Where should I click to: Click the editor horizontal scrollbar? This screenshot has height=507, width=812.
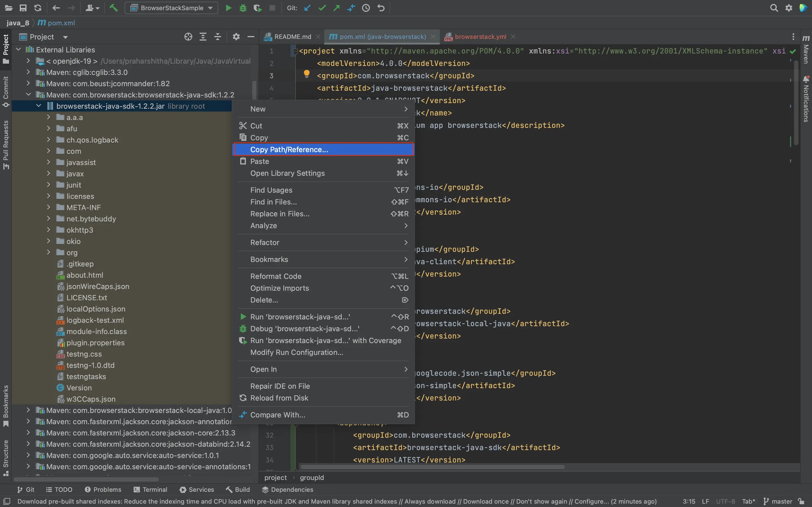pos(432,467)
